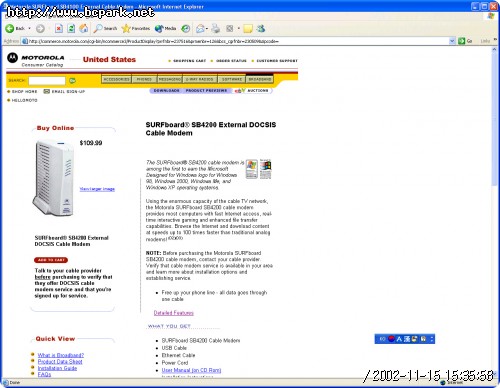Expand the Links toolbar chevron

click(495, 40)
